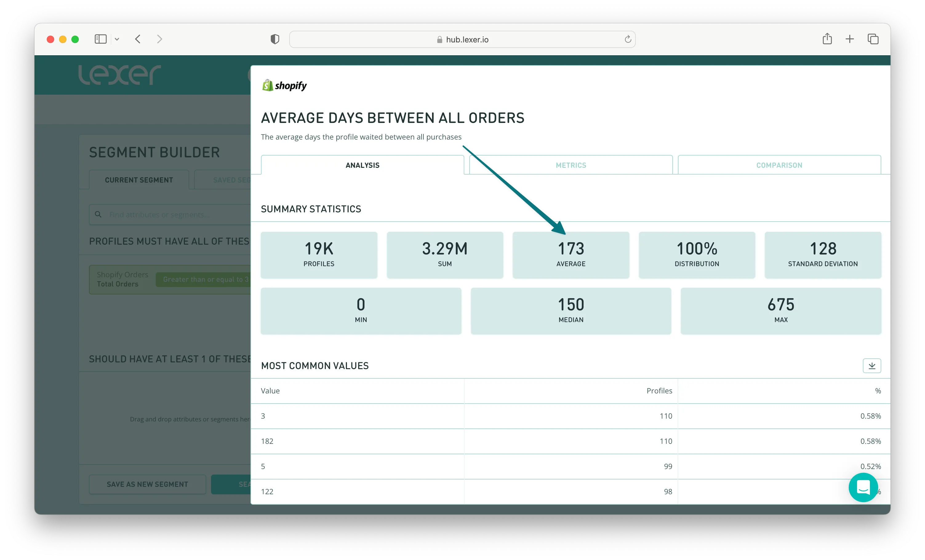
Task: Switch to the Comparison tab
Action: 779,165
